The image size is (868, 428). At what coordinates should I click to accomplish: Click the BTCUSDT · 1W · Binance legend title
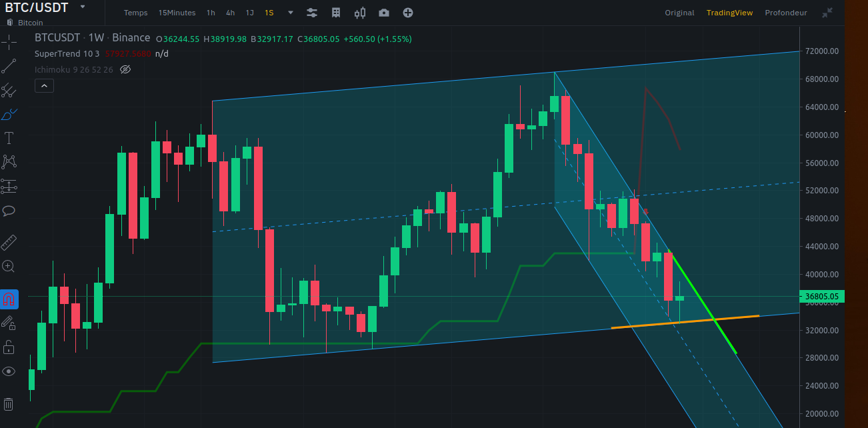click(91, 38)
